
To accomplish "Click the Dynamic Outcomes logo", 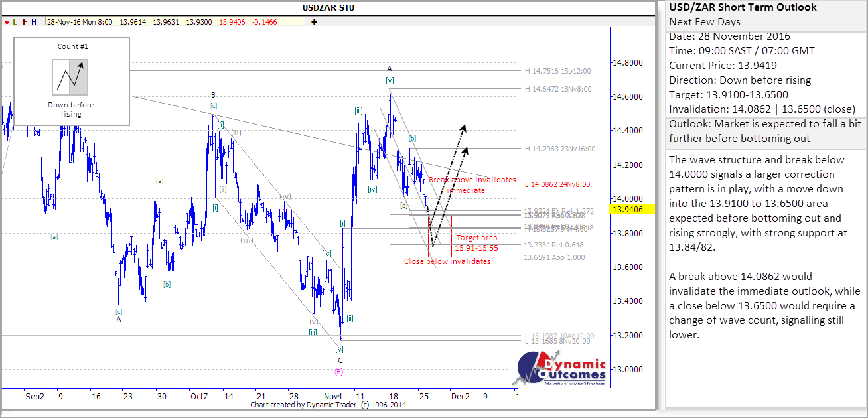I will click(x=561, y=368).
